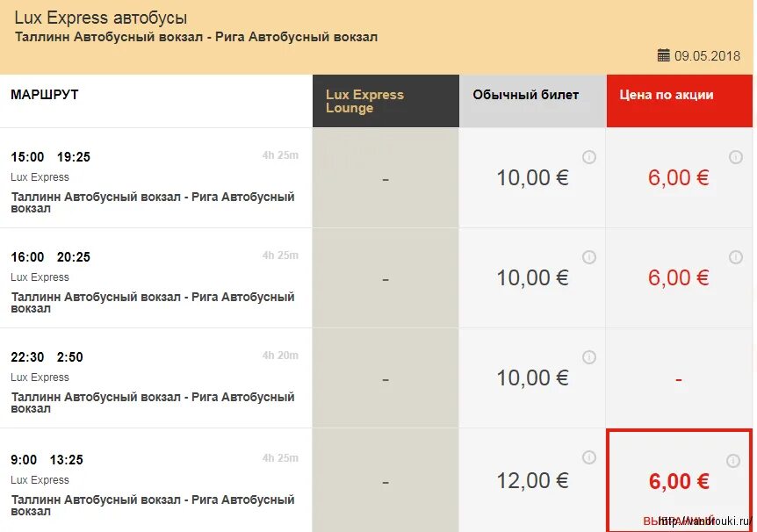Click Lux Express carrier label in 15:00 row
The width and height of the screenshot is (757, 532).
40,177
